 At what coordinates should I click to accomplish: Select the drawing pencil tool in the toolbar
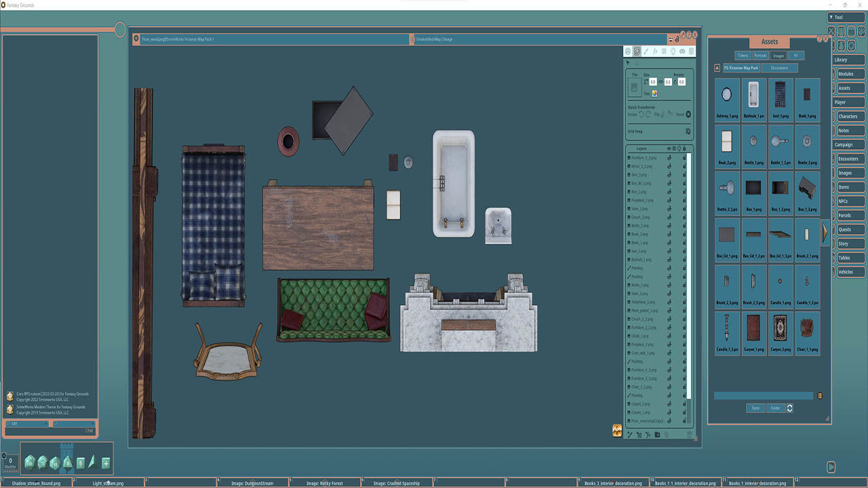(646, 51)
